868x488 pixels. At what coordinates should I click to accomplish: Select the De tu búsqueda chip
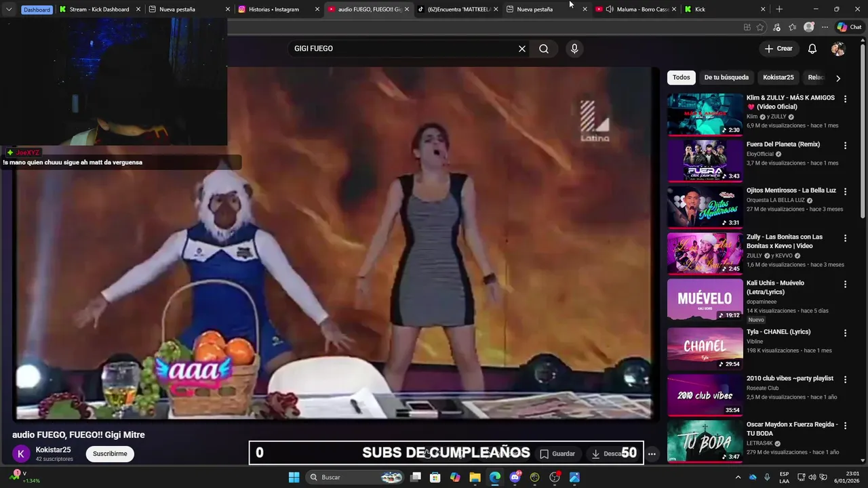726,77
